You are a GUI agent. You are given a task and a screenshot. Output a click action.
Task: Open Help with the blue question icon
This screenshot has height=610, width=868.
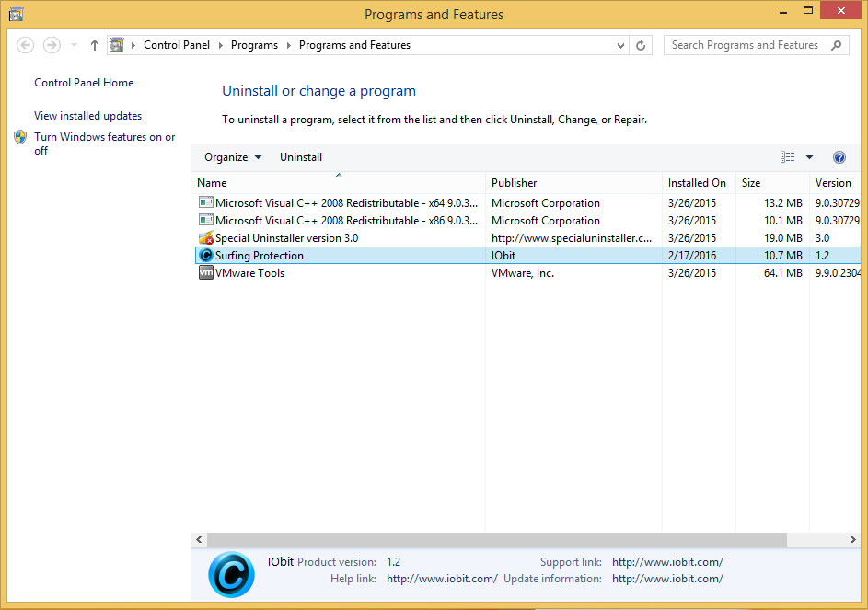point(839,157)
